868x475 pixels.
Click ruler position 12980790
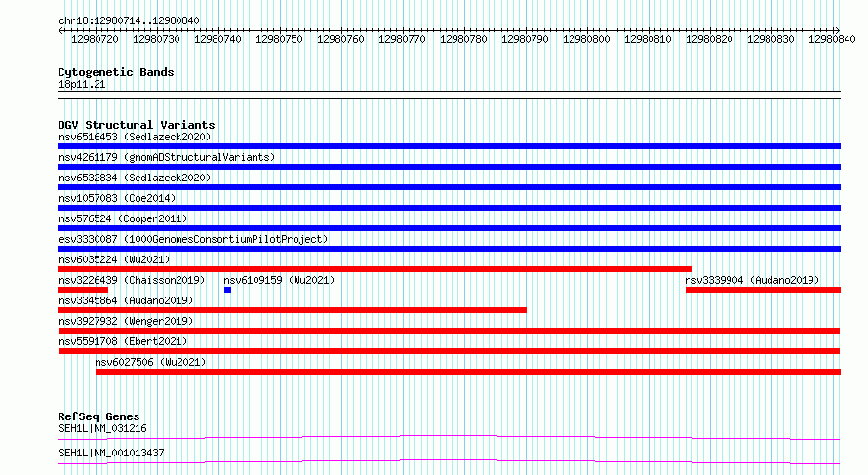(x=525, y=39)
